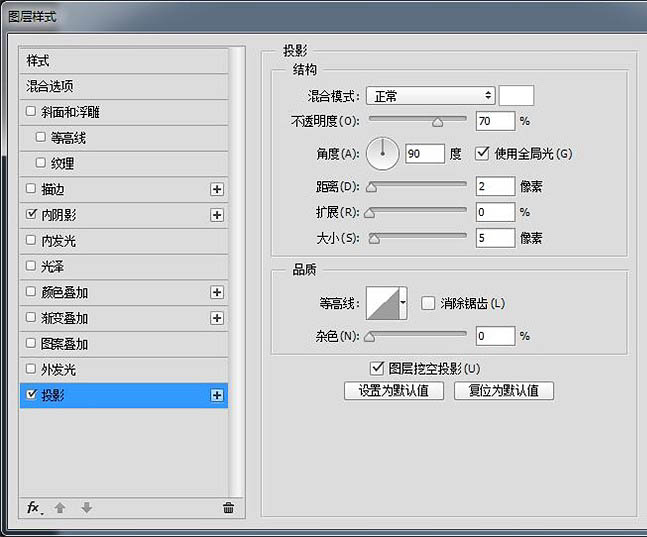This screenshot has height=537, width=647.
Task: Click the trash delete effect icon
Action: 228,508
